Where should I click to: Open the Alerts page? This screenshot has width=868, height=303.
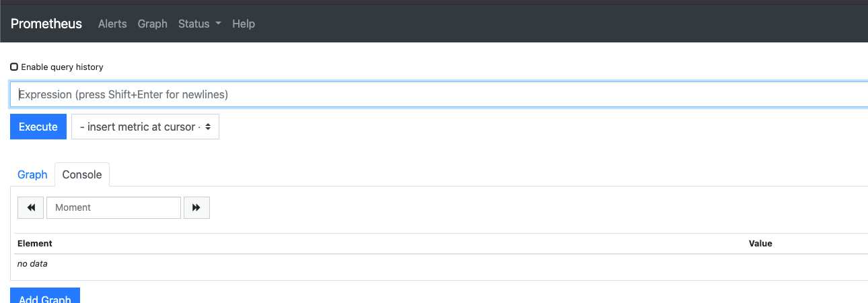pyautogui.click(x=112, y=24)
